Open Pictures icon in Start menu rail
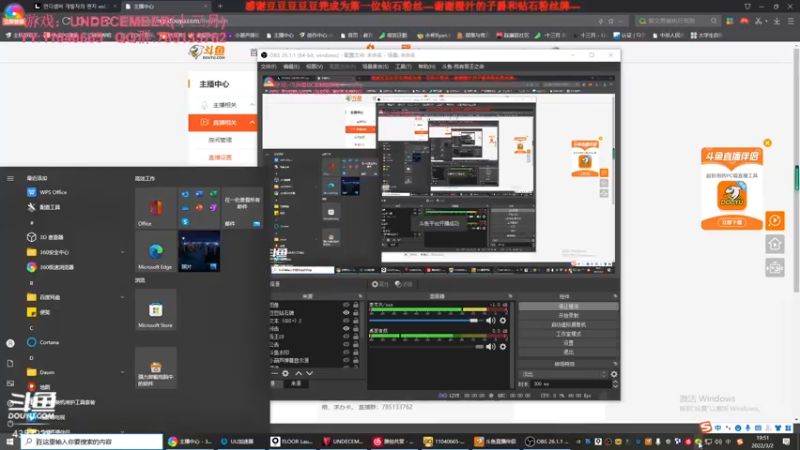This screenshot has width=800, height=450. coord(10,383)
